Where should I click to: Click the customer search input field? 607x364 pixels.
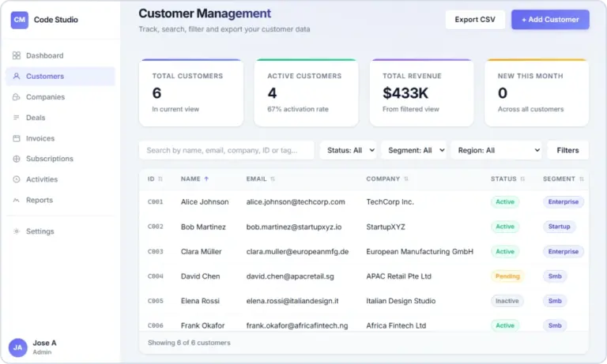227,151
